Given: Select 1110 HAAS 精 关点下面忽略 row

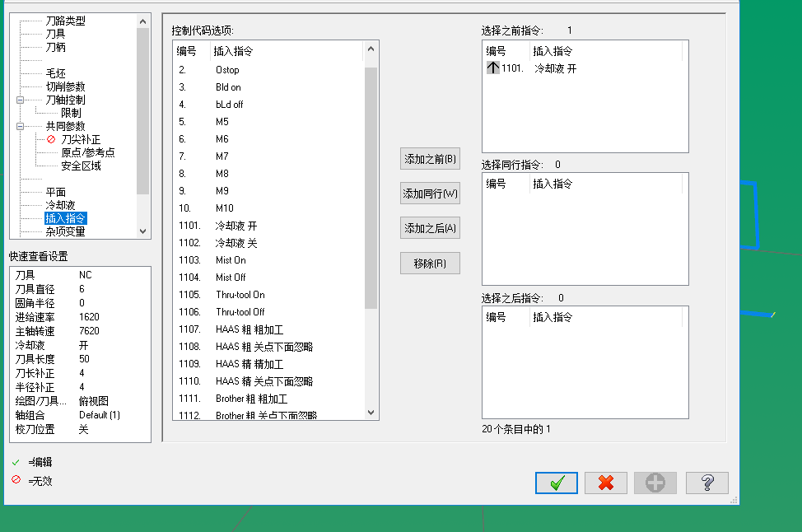Looking at the screenshot, I should (x=268, y=381).
